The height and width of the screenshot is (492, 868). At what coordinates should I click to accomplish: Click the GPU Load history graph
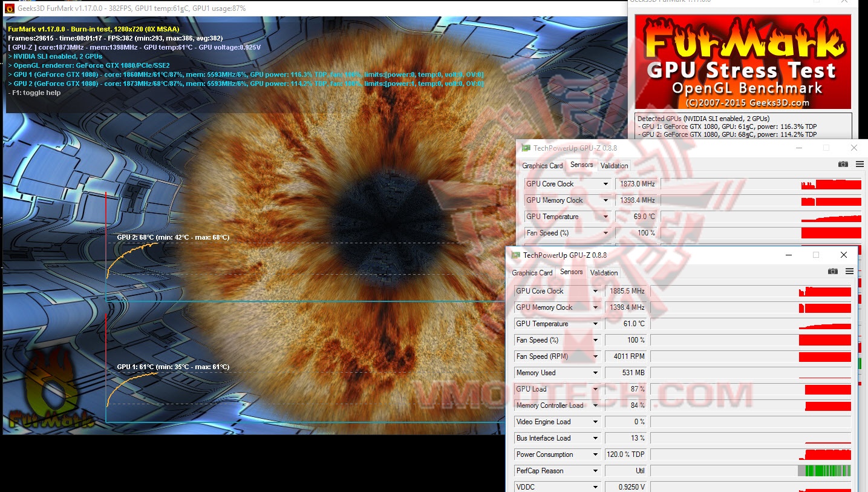(x=751, y=389)
